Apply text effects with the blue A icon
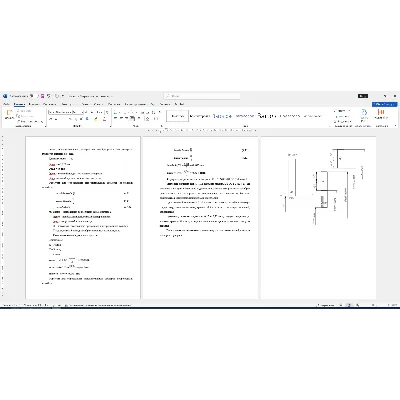This screenshot has height=400, width=400. click(87, 119)
